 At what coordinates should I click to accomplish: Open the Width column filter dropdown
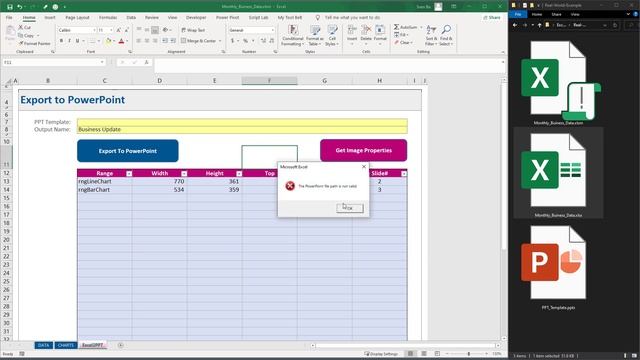click(184, 173)
